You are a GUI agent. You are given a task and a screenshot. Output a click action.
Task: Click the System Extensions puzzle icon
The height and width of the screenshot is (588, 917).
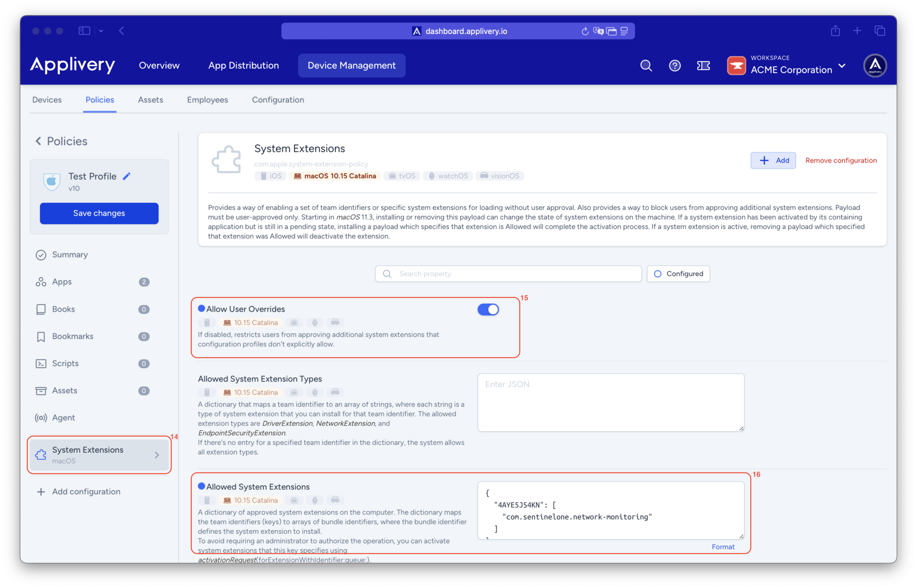(227, 159)
